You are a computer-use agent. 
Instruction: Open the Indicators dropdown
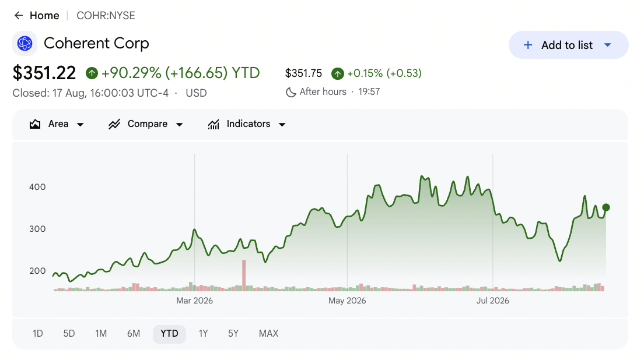246,124
